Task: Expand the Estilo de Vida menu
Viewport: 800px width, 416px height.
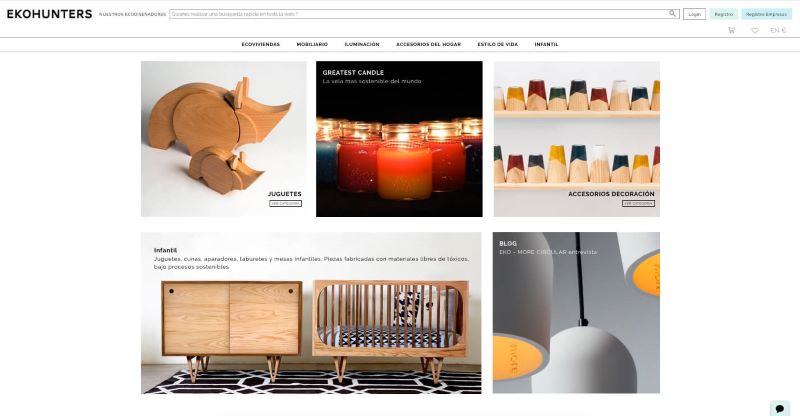Action: (x=497, y=44)
